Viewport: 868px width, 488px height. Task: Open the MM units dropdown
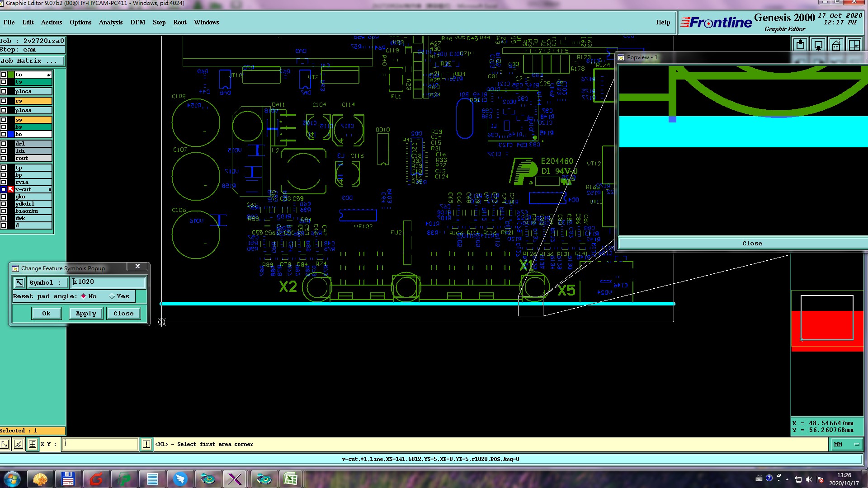(x=846, y=445)
